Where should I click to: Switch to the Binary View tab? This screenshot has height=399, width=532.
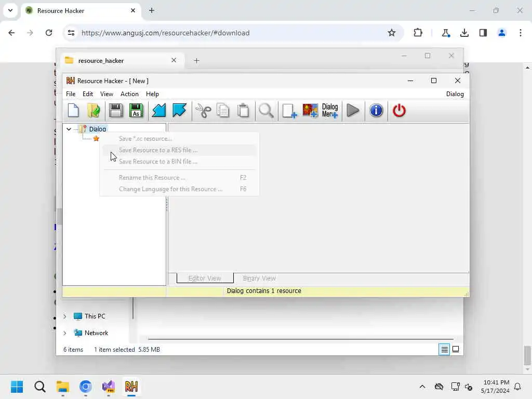click(259, 278)
